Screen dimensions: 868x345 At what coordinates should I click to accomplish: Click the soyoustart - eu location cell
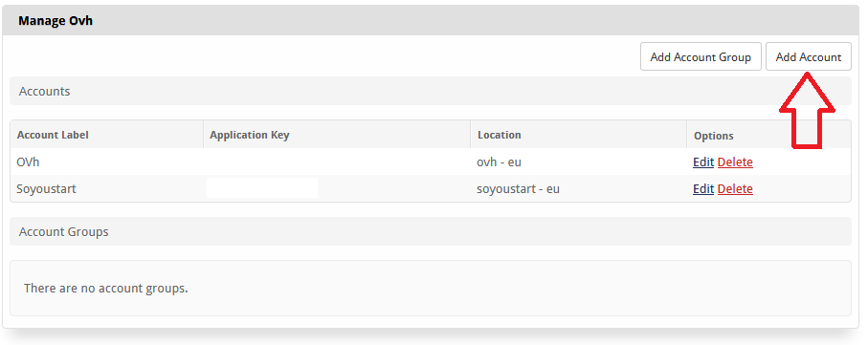point(518,189)
